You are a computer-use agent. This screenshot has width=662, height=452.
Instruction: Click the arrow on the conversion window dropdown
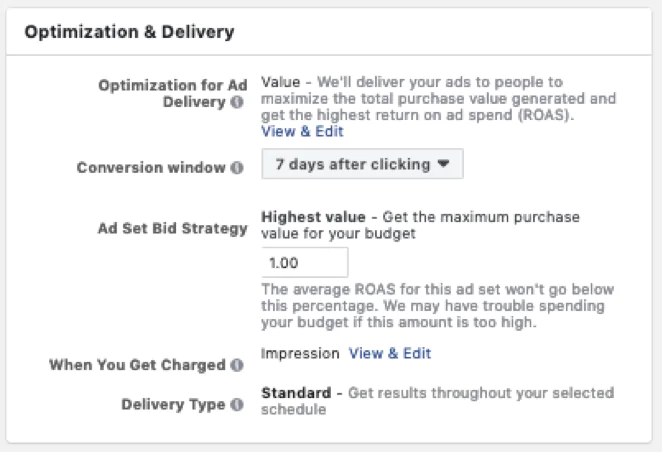pos(443,164)
